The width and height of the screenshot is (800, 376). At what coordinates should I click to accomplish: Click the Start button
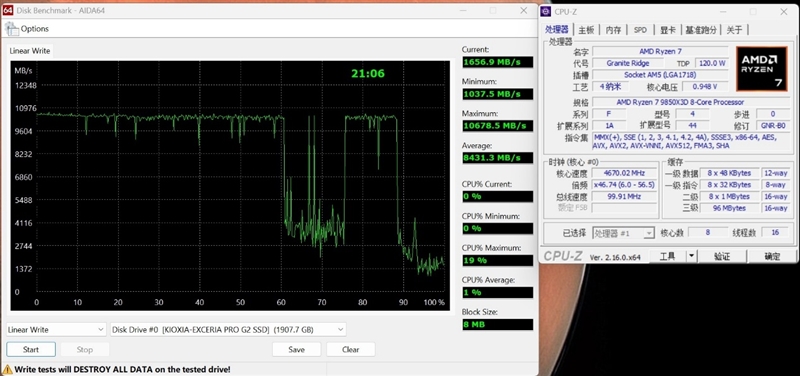point(31,349)
